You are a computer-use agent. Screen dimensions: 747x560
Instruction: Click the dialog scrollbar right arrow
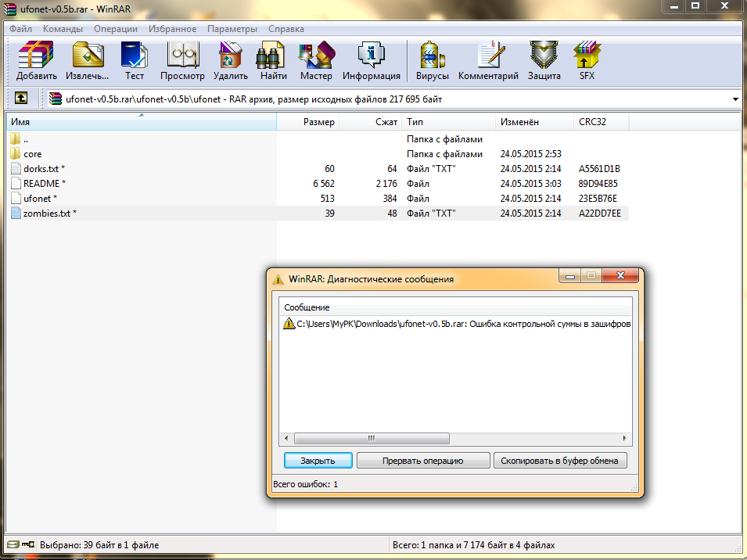click(624, 438)
